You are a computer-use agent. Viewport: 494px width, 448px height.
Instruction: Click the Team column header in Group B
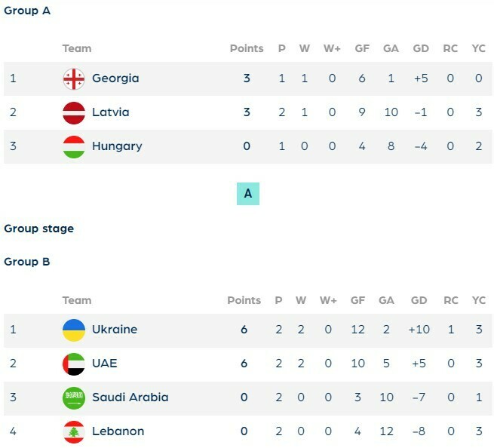[x=77, y=300]
